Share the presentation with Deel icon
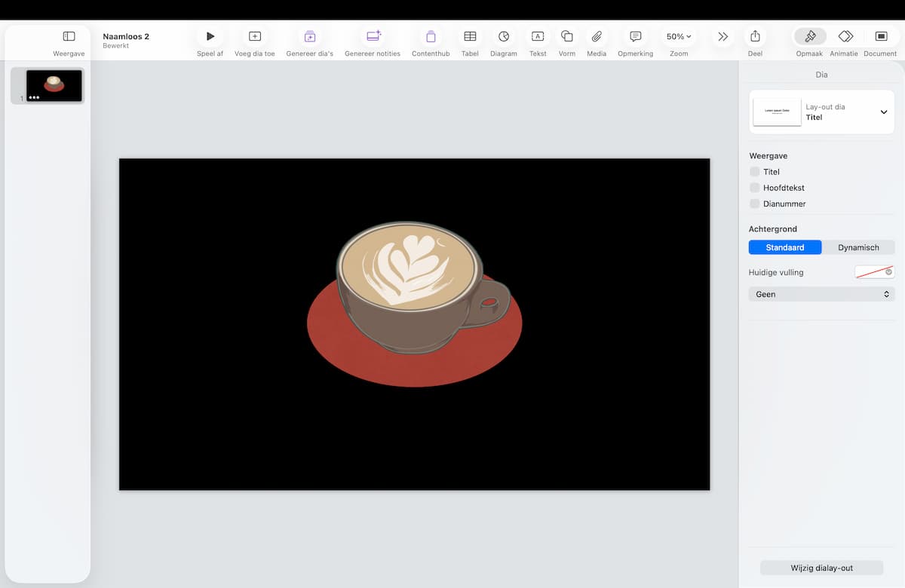Screen dimensions: 905x588 click(755, 36)
